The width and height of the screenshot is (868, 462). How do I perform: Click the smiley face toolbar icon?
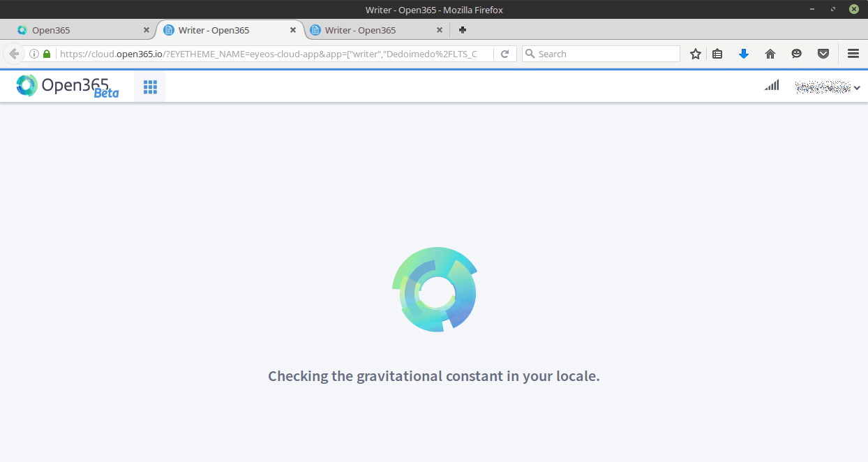tap(796, 54)
